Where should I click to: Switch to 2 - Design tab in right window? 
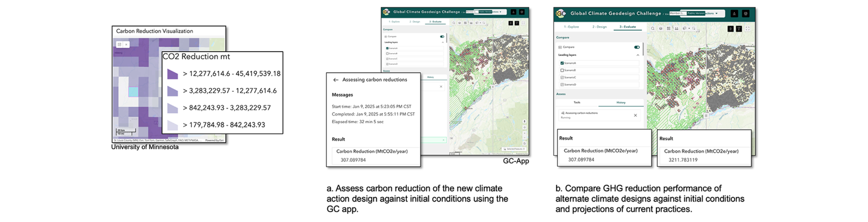point(600,26)
